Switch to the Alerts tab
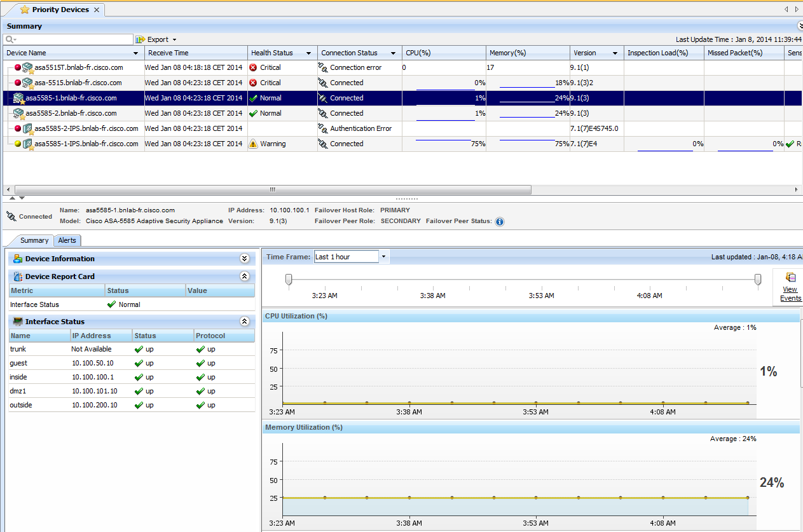The width and height of the screenshot is (803, 532). pos(67,240)
